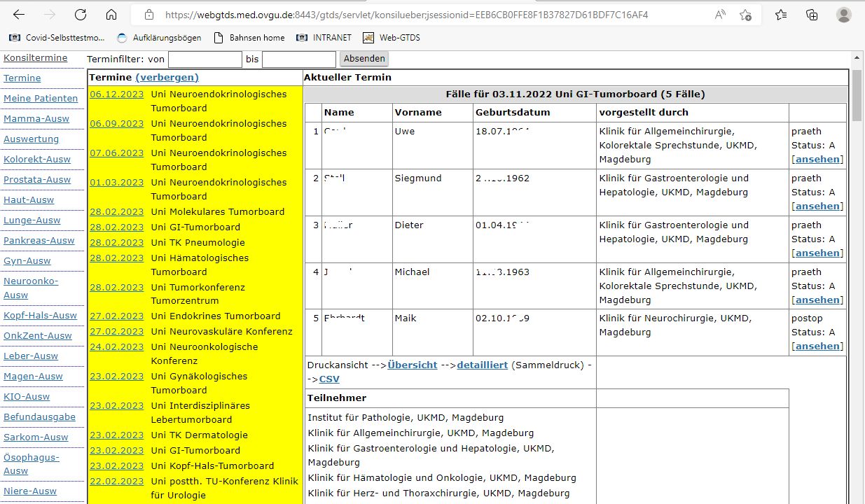The image size is (865, 504).
Task: Open ansehen link for patient Siegmund
Action: [x=817, y=206]
